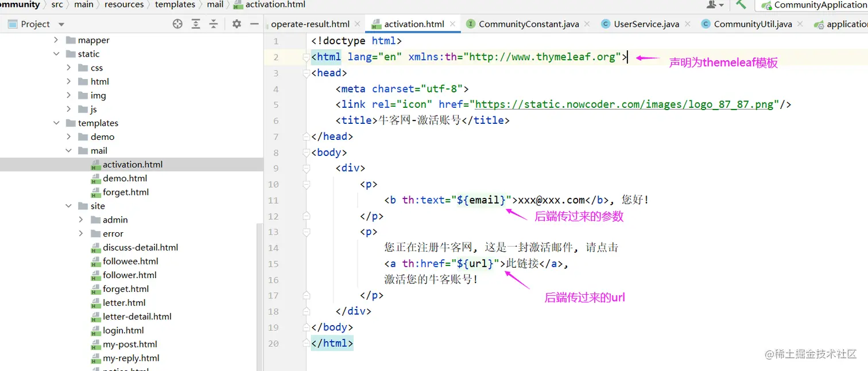Collapse the mail folder
The height and width of the screenshot is (371, 868).
pos(68,150)
